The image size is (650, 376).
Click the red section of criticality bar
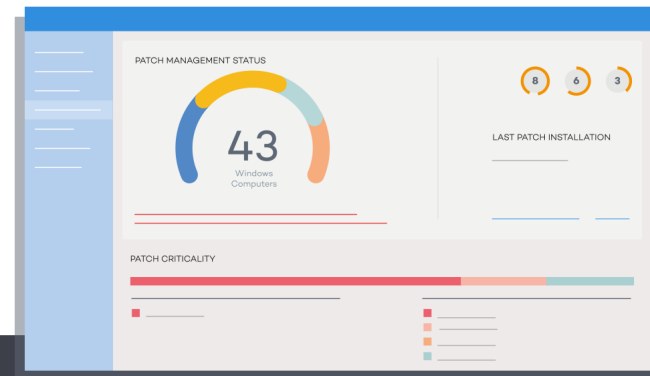point(296,281)
